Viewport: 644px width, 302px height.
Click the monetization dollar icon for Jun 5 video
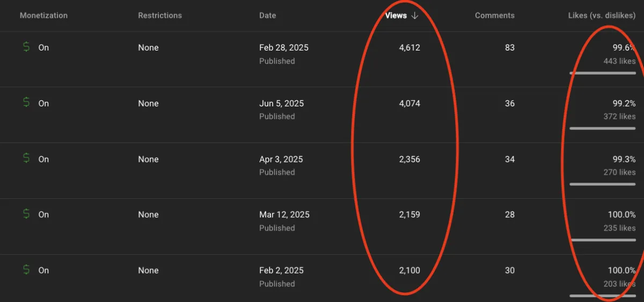coord(26,102)
